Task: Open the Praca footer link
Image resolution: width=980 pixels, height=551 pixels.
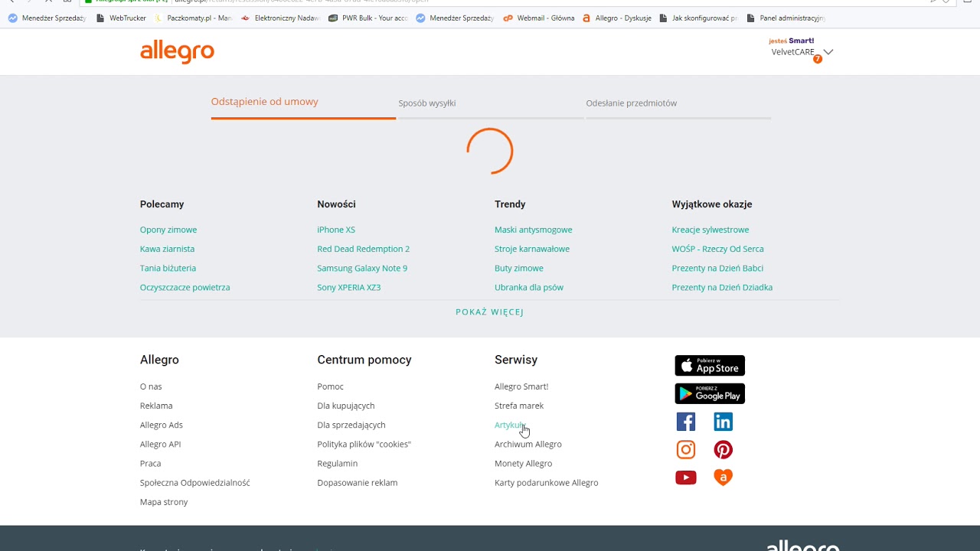Action: tap(150, 463)
